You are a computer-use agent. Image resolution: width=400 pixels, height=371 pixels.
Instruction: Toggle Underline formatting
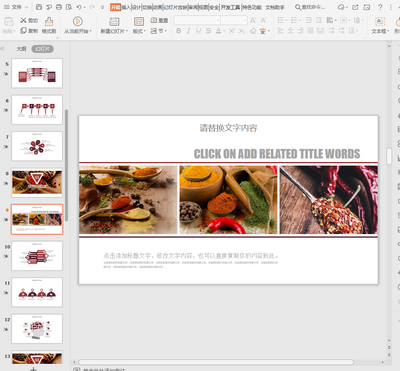click(199, 31)
